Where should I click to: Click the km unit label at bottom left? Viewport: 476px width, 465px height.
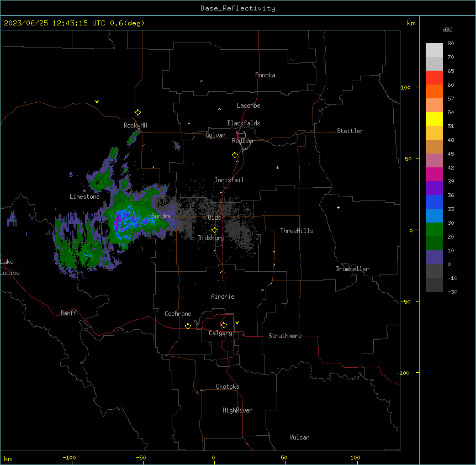8,458
